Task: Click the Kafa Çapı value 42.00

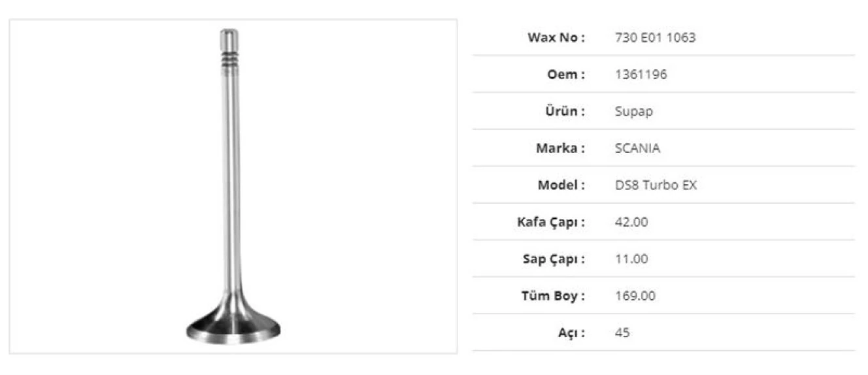Action: 631,222
